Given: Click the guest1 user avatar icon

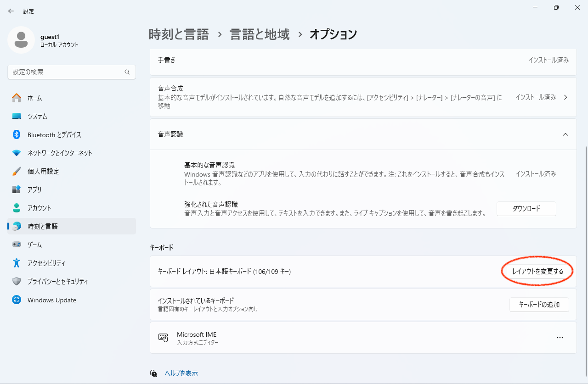Looking at the screenshot, I should click(21, 40).
